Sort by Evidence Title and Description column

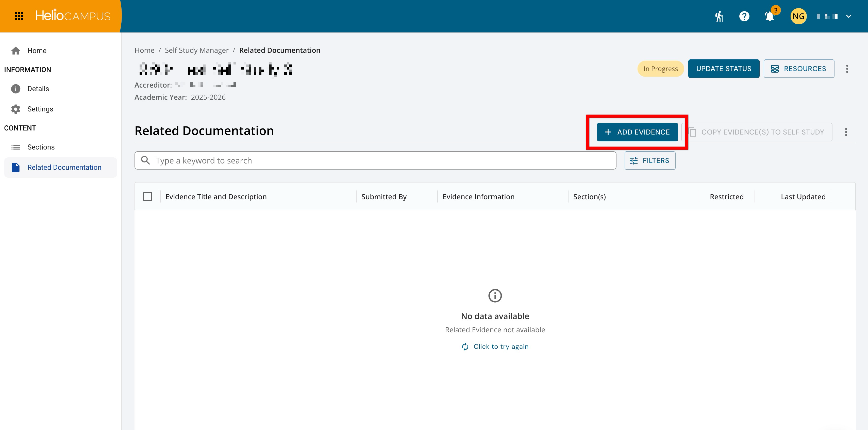click(x=216, y=197)
